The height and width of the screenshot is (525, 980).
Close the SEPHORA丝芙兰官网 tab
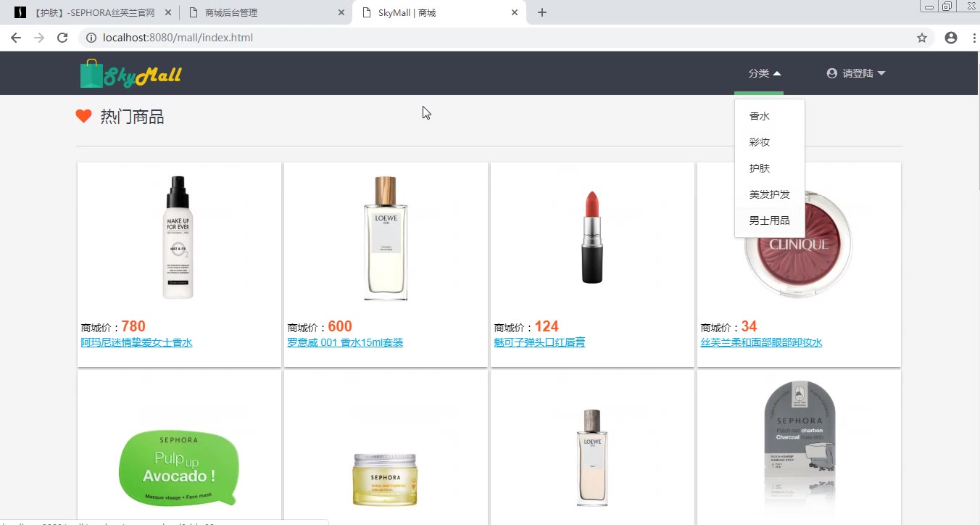(x=167, y=12)
